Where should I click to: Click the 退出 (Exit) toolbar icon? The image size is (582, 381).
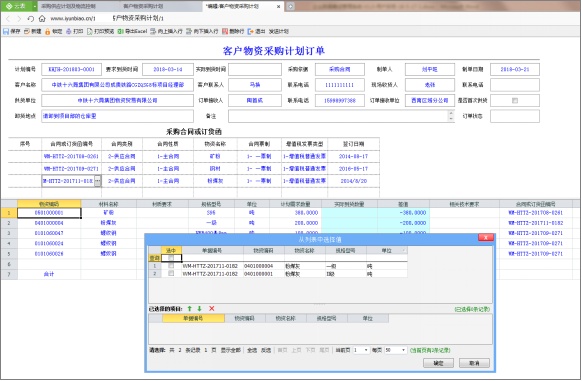coord(251,32)
